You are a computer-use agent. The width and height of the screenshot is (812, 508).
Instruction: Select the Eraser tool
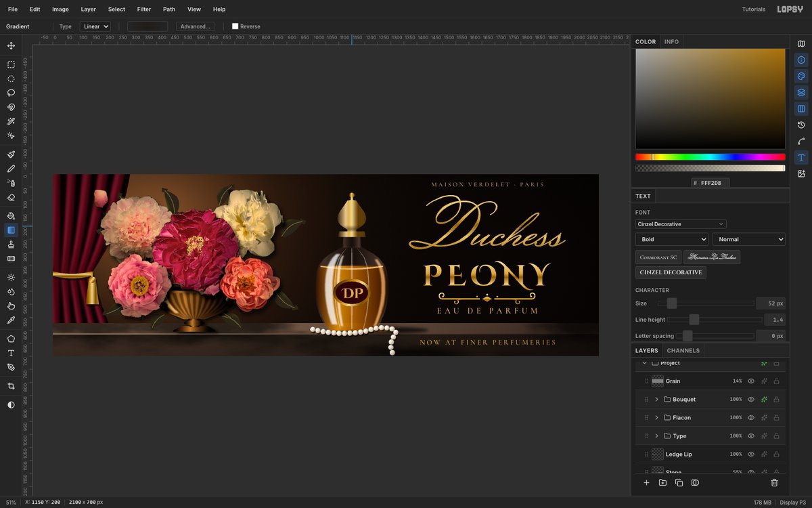[x=11, y=197]
